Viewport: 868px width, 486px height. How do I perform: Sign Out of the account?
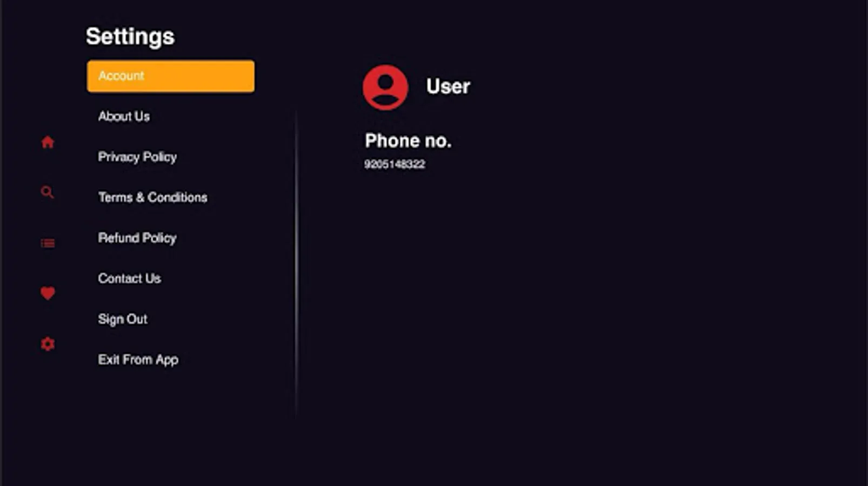point(123,319)
